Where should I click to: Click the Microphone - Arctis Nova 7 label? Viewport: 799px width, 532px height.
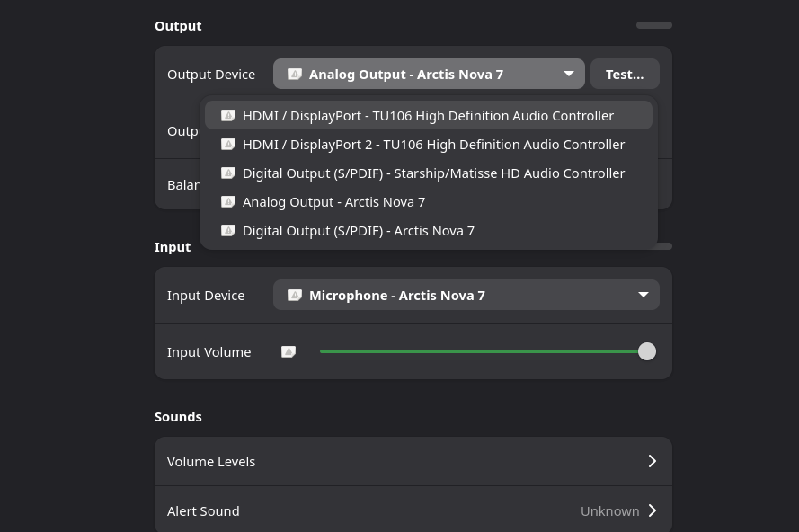coord(397,296)
